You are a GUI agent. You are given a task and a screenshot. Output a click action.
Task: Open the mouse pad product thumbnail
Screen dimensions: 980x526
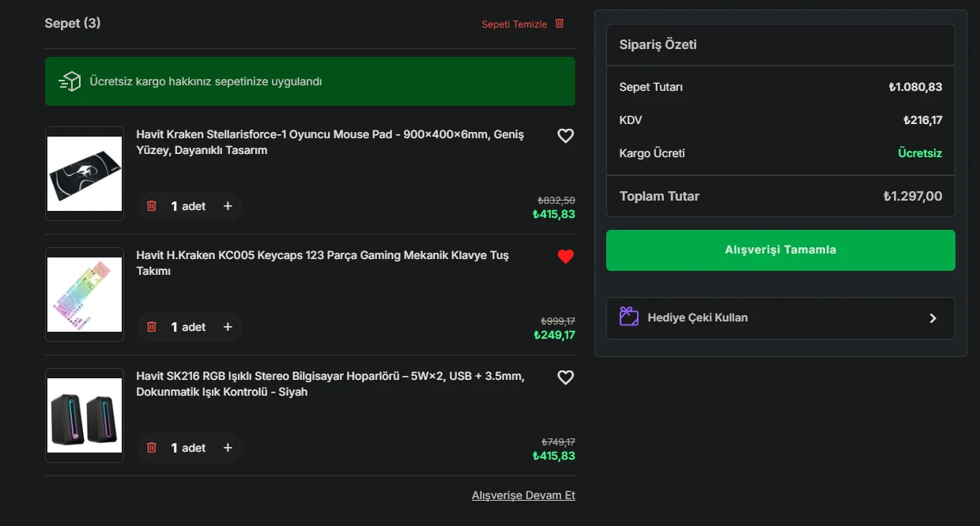pos(85,174)
